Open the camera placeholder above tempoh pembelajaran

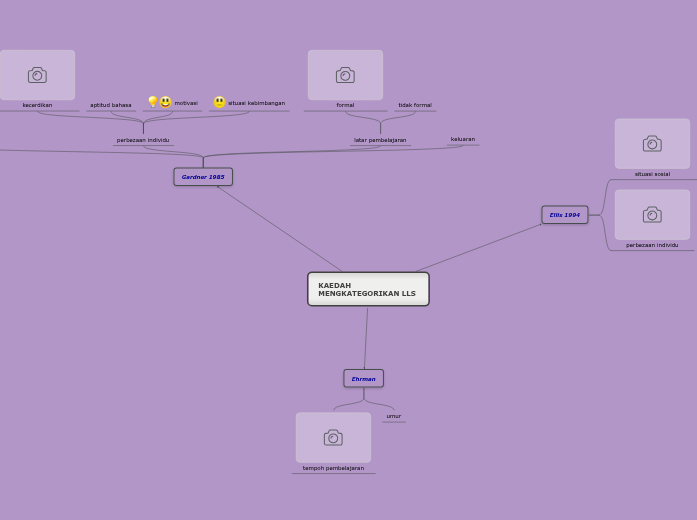tap(333, 438)
